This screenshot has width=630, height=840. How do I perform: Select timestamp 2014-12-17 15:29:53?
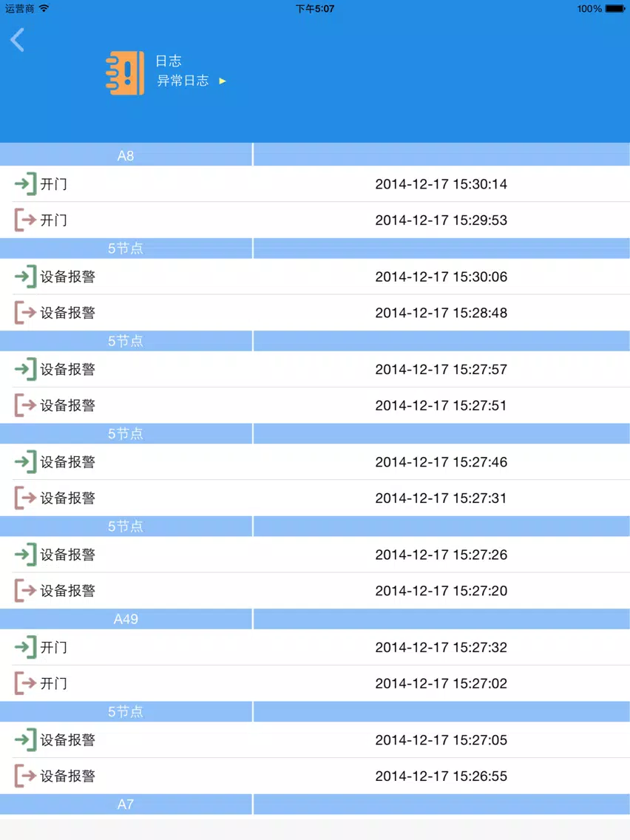[441, 220]
